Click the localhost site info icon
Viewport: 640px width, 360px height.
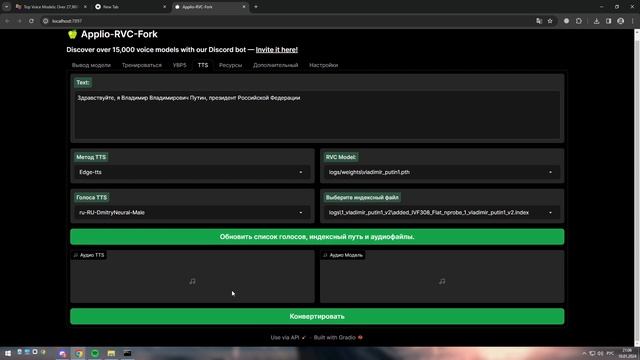click(x=46, y=21)
